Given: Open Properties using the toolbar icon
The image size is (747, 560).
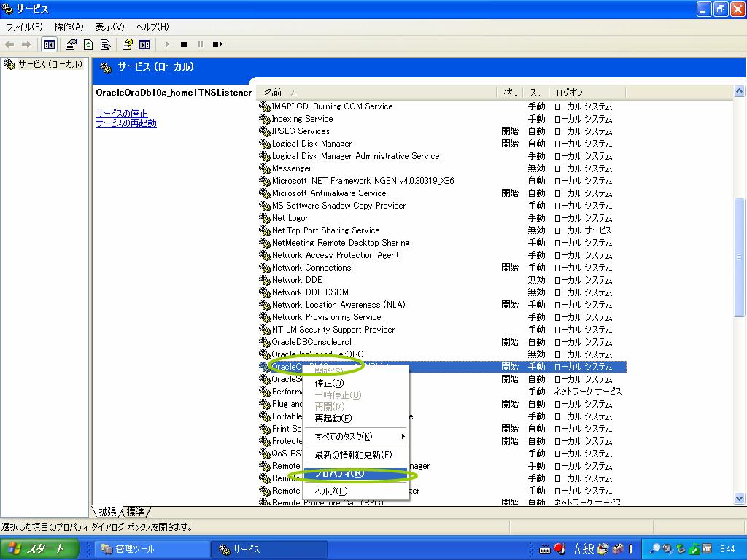Looking at the screenshot, I should click(71, 44).
